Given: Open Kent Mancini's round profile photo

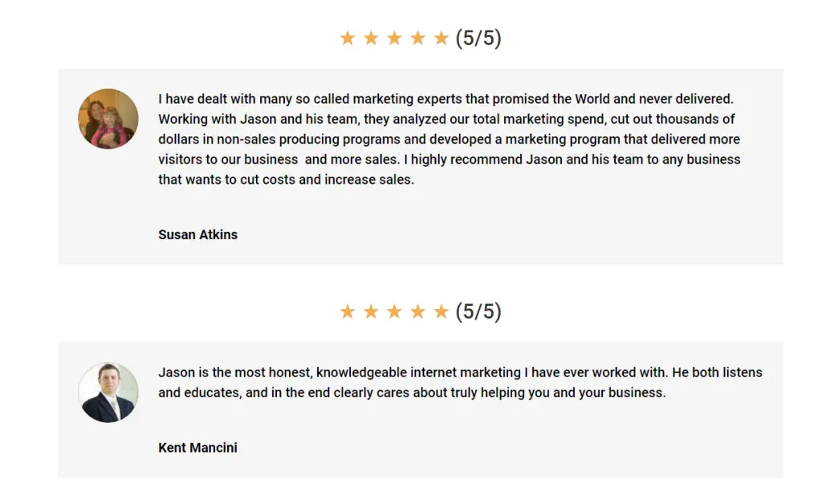Looking at the screenshot, I should click(x=108, y=392).
